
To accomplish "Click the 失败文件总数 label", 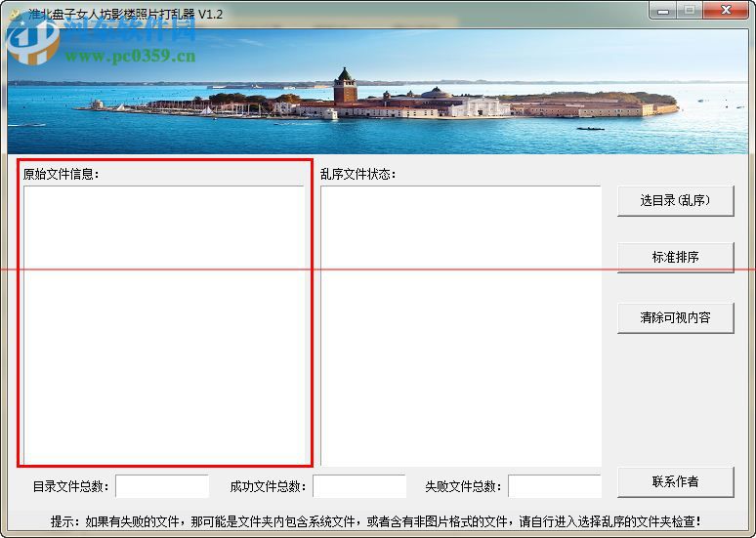I will click(463, 486).
